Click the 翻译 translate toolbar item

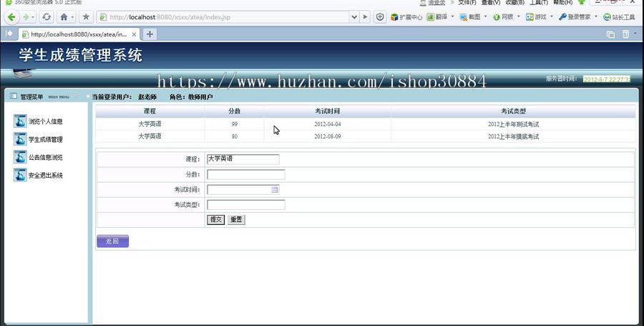[x=437, y=17]
